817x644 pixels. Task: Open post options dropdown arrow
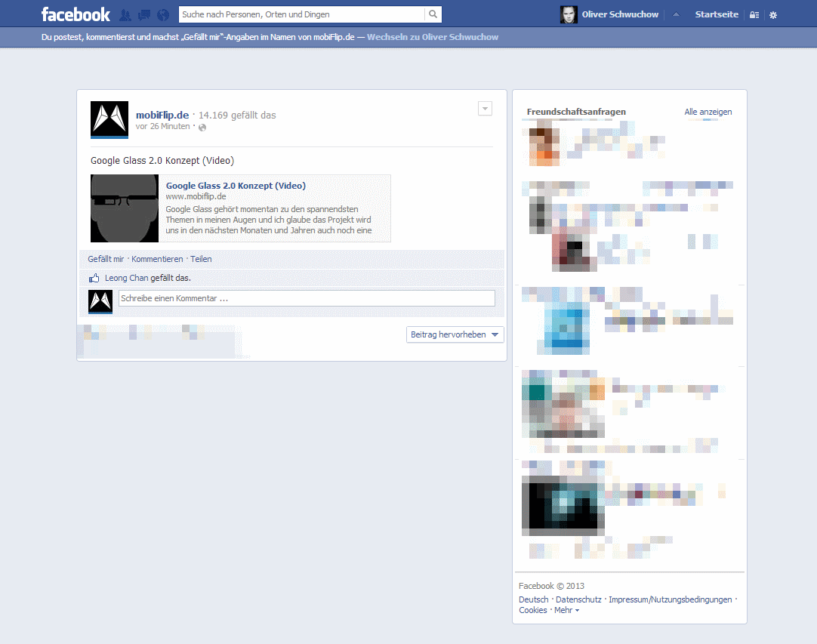tap(485, 109)
